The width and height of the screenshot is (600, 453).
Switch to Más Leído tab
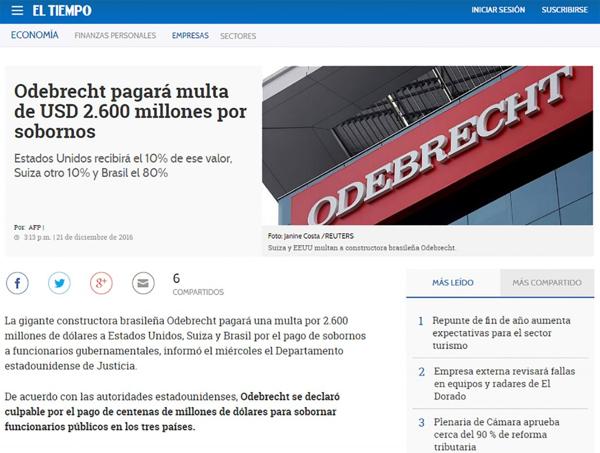coord(453,283)
